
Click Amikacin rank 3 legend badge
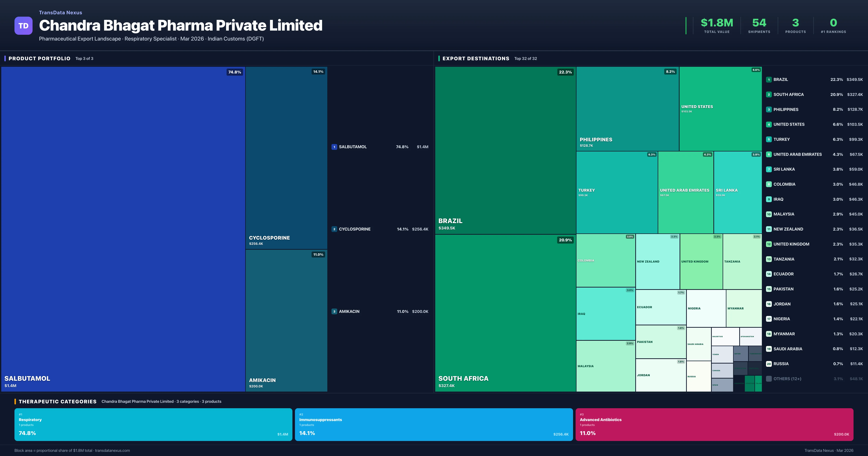pyautogui.click(x=334, y=311)
